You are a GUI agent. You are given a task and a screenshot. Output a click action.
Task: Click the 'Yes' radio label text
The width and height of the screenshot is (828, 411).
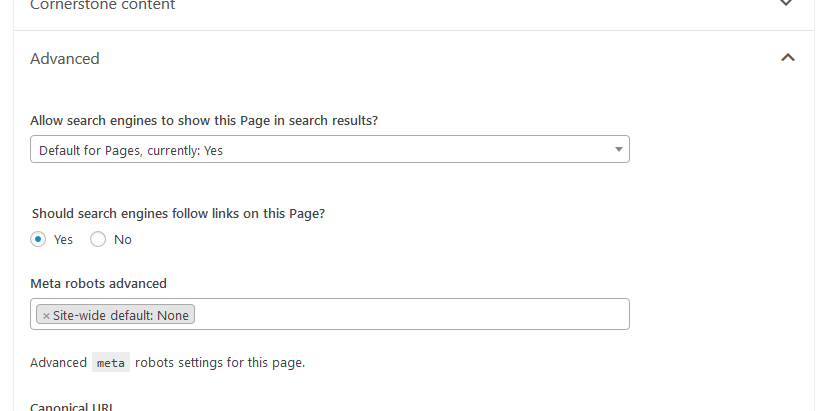click(63, 240)
